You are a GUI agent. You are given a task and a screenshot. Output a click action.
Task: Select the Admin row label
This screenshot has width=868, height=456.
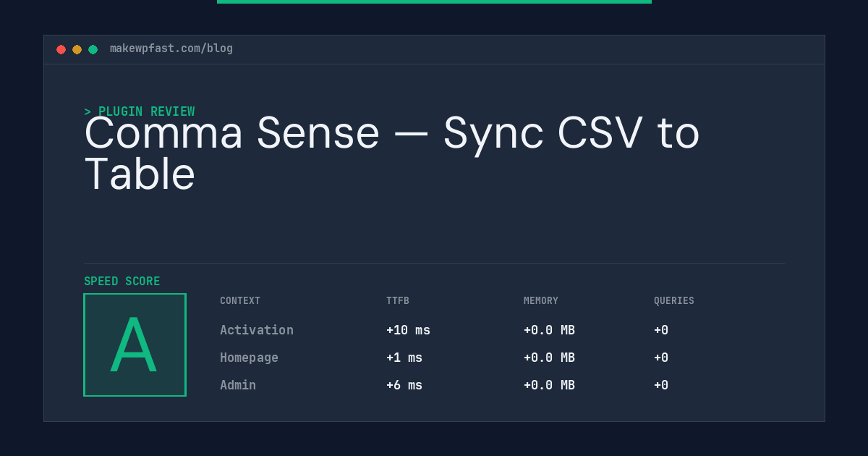(238, 385)
